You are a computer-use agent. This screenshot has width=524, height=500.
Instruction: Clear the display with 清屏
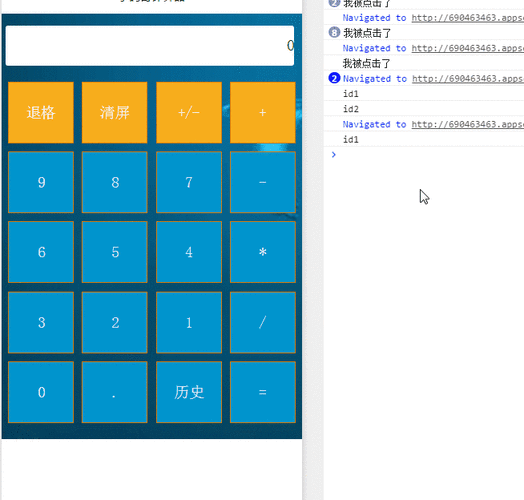tap(115, 113)
